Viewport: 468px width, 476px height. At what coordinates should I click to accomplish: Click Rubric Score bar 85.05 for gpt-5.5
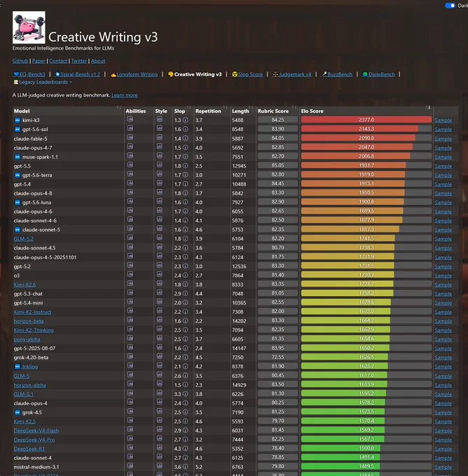(277, 165)
